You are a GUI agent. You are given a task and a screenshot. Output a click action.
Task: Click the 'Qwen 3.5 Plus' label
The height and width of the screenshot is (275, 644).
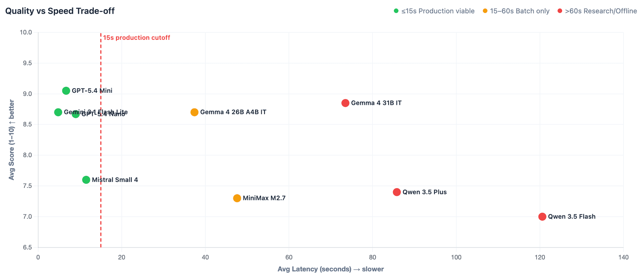(x=425, y=192)
